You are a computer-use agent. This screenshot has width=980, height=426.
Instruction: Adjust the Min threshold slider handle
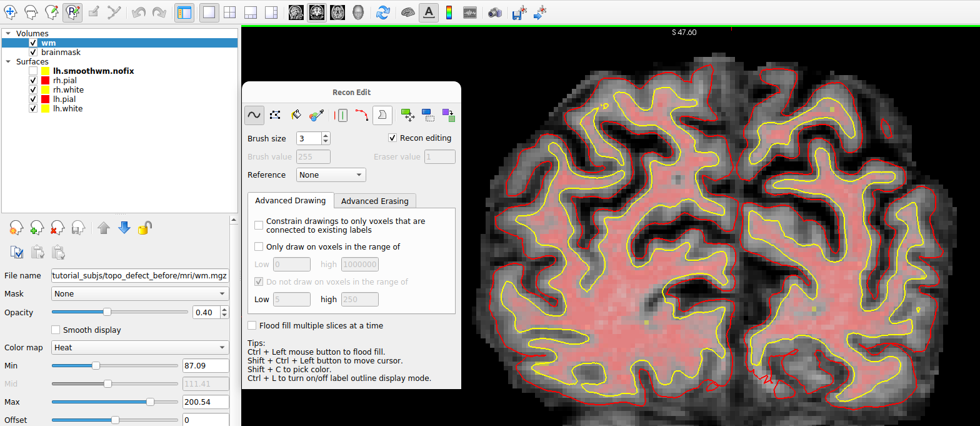[x=96, y=365]
